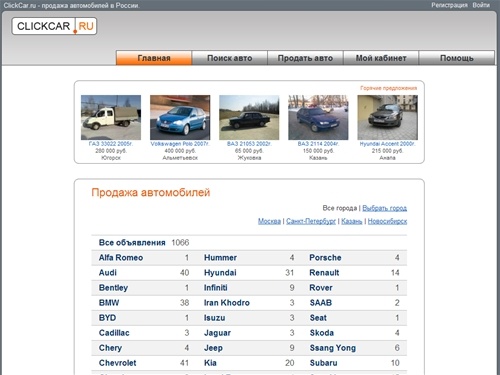Viewport: 500px width, 375px height.
Task: Click the Войти link
Action: 481,5
